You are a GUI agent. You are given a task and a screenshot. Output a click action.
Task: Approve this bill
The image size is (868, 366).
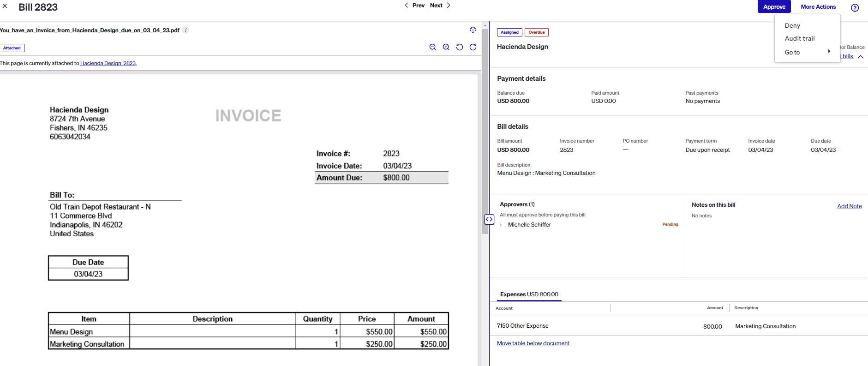coord(774,6)
